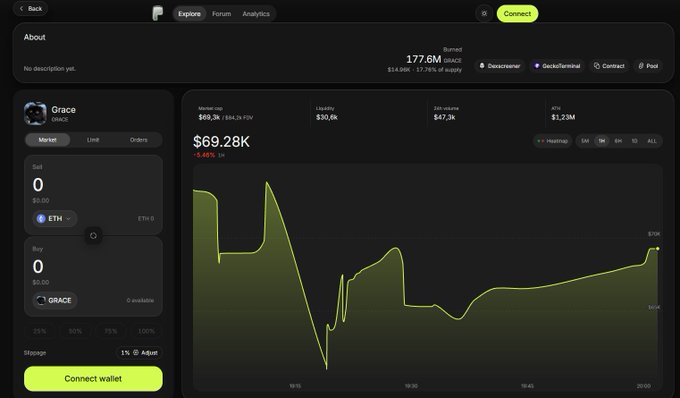The image size is (680, 398).
Task: Toggle the Heatmap chart view
Action: point(552,141)
